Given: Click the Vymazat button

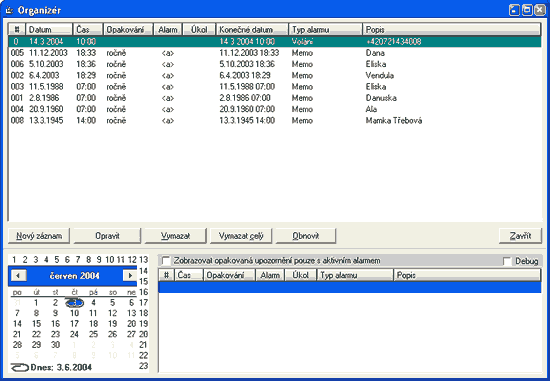Looking at the screenshot, I should [x=175, y=236].
